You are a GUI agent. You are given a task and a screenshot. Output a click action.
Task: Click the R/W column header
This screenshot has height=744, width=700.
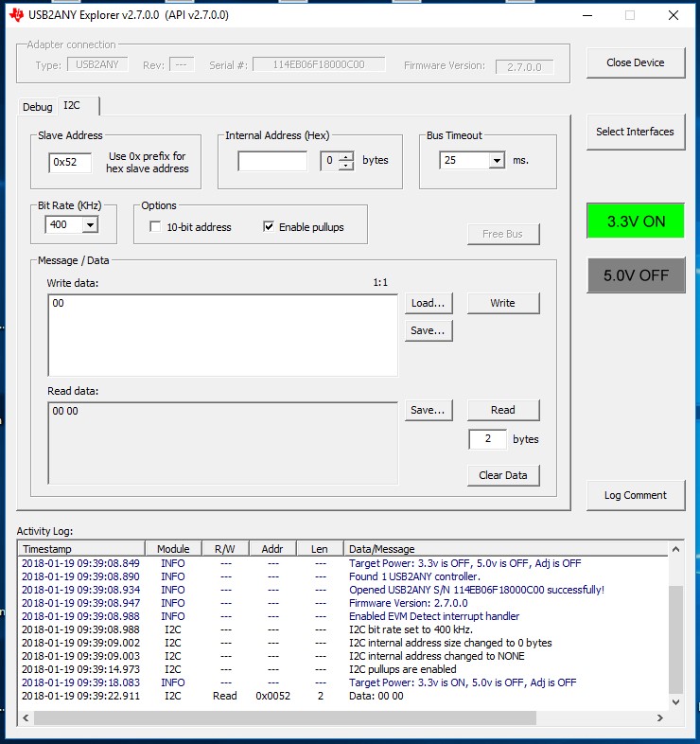[225, 549]
